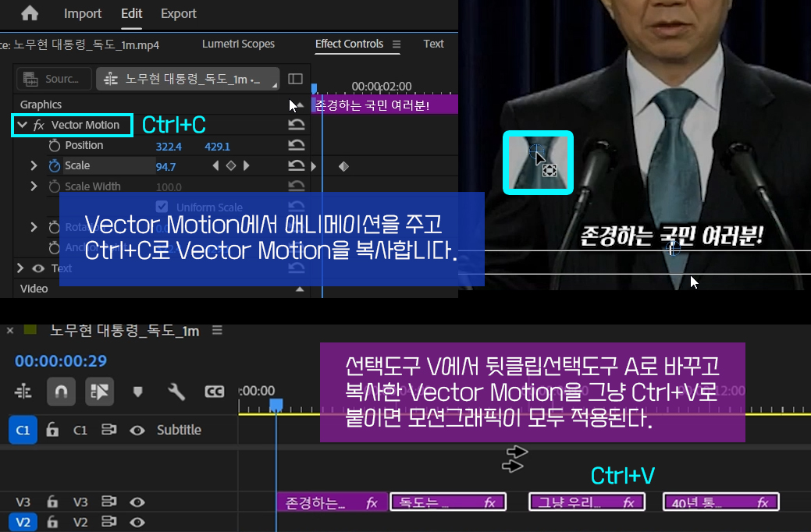The image size is (811, 532).
Task: Toggle the show/hide timeline view icon
Action: click(295, 79)
